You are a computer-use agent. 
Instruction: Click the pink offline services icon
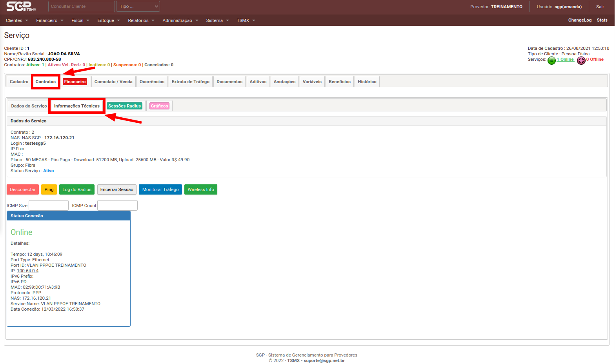click(x=581, y=60)
